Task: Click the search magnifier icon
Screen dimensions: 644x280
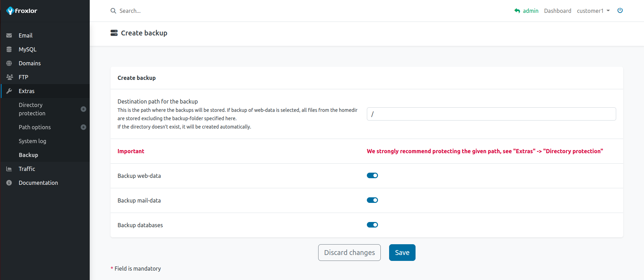Action: pos(113,11)
